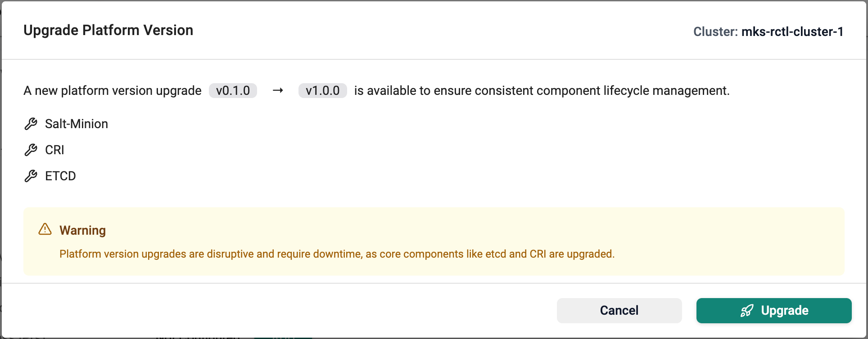Cancel the platform version upgrade

click(619, 311)
